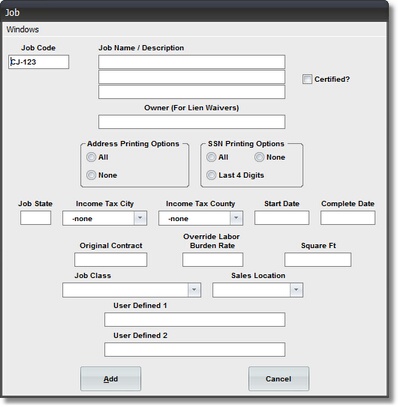Expand the Job Class dropdown
This screenshot has height=407, width=398.
click(194, 290)
